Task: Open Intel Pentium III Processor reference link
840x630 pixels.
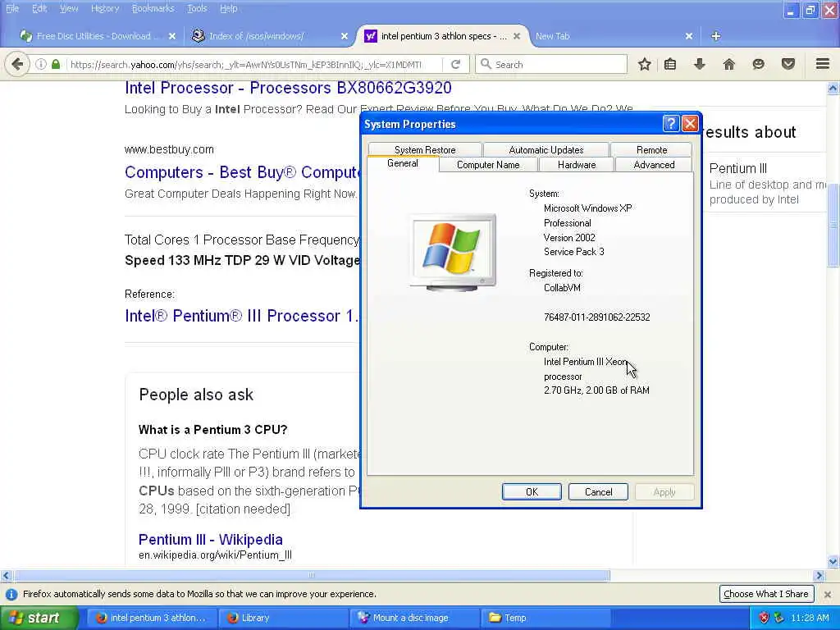Action: [x=242, y=316]
